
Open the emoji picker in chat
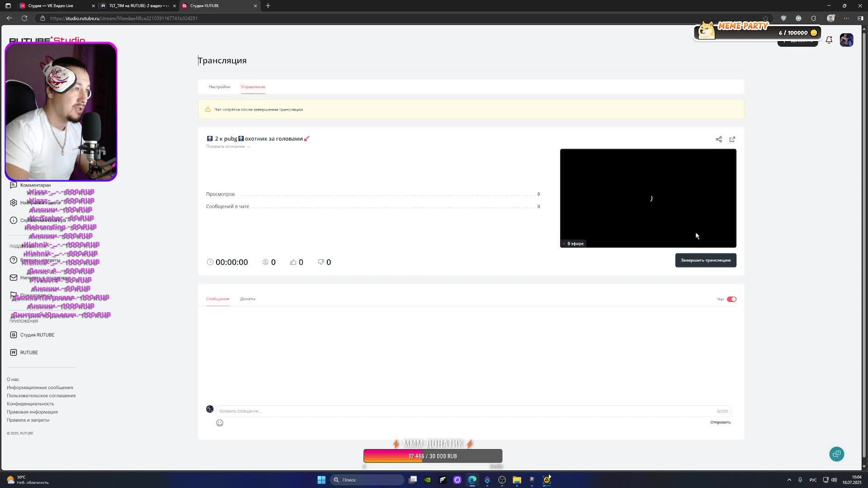point(220,423)
